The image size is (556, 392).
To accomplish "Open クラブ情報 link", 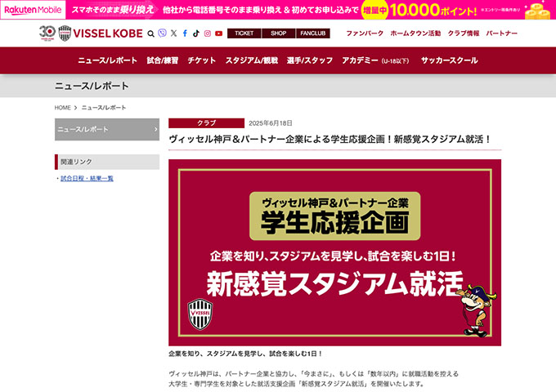I will click(463, 33).
